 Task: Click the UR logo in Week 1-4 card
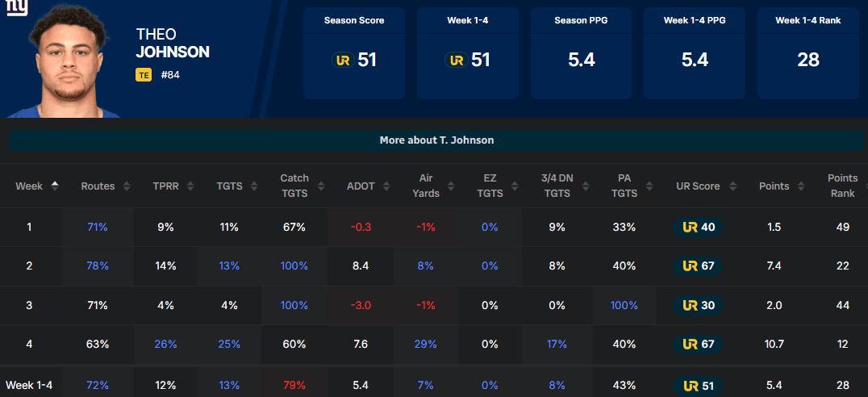click(x=457, y=60)
